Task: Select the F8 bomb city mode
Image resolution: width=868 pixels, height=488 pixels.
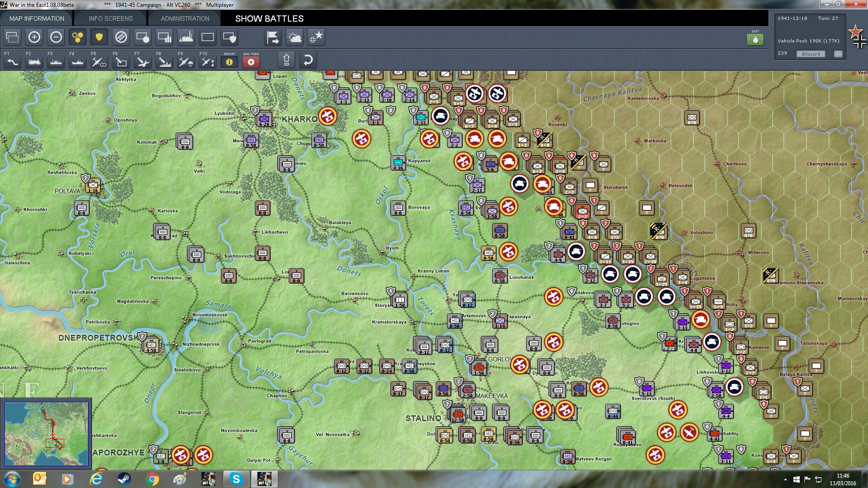Action: point(165,62)
